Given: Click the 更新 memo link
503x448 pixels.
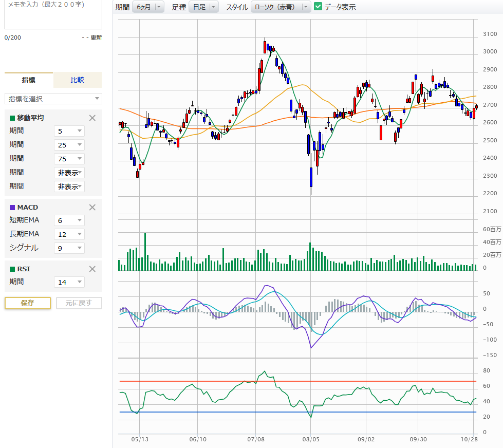Looking at the screenshot, I should [96, 38].
